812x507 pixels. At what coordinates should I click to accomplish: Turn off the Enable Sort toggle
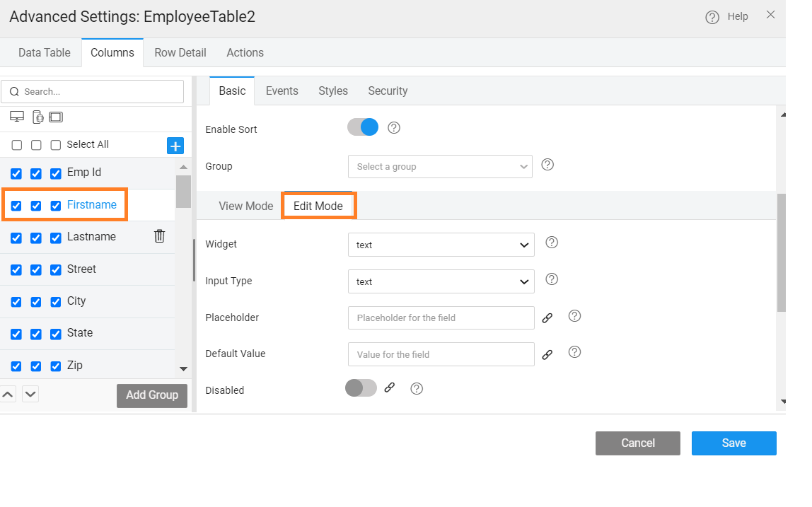363,127
